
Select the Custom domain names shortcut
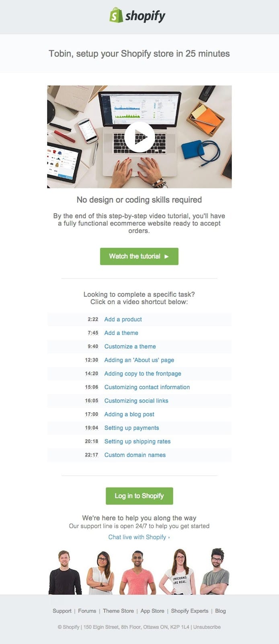135,455
